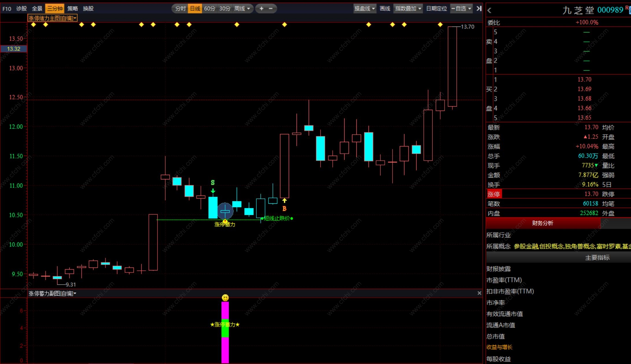The width and height of the screenshot is (631, 364).
Task: Open the 周线 period dropdown
Action: click(x=242, y=8)
